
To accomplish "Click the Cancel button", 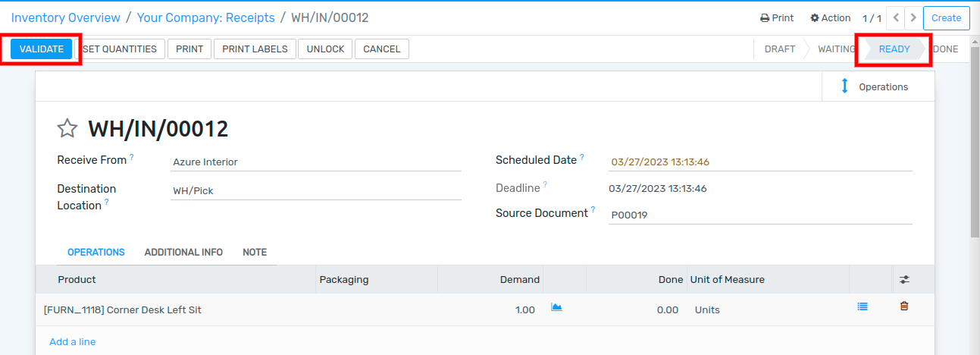I will click(x=382, y=49).
